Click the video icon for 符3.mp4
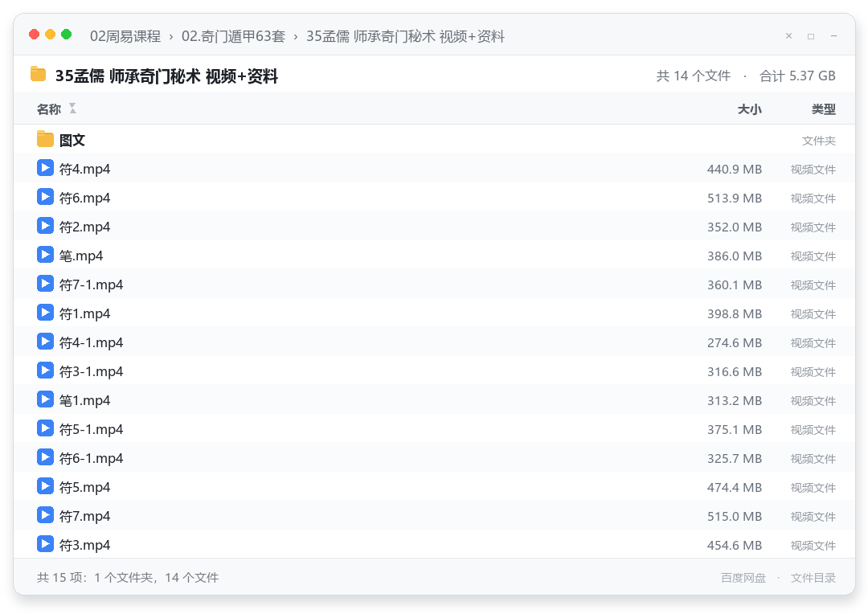The height and width of the screenshot is (614, 868). [x=45, y=544]
